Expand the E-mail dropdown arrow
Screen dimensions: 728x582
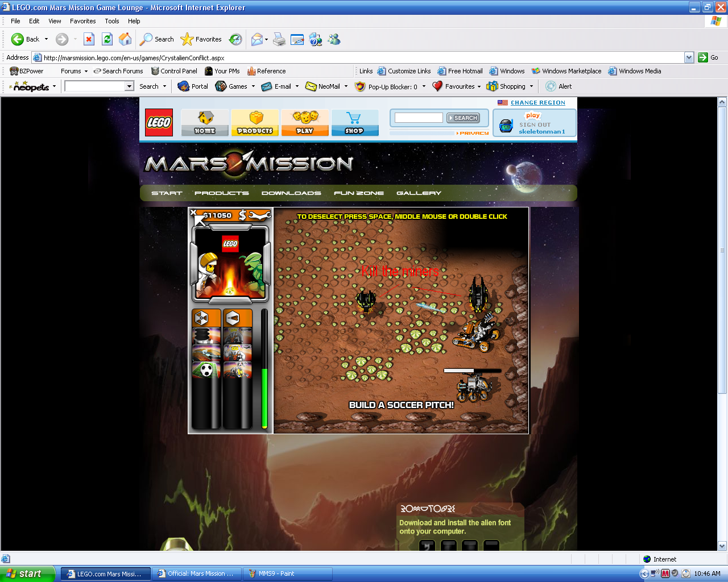[297, 86]
